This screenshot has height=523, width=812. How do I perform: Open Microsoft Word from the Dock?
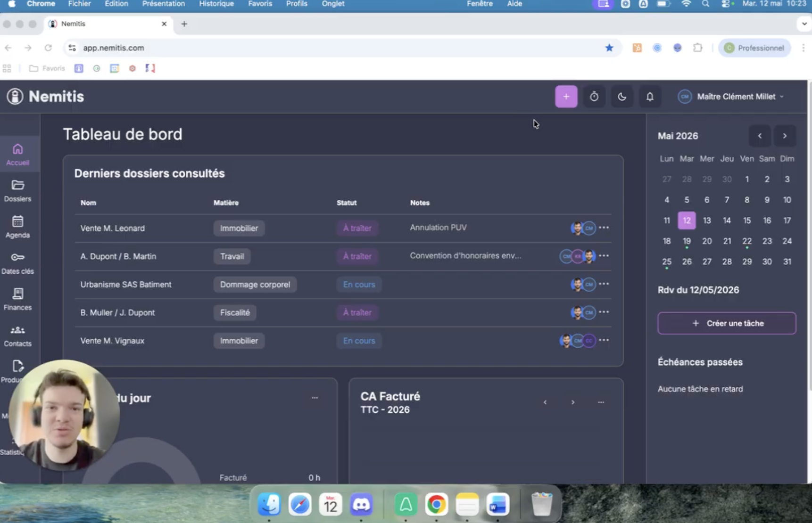[498, 504]
